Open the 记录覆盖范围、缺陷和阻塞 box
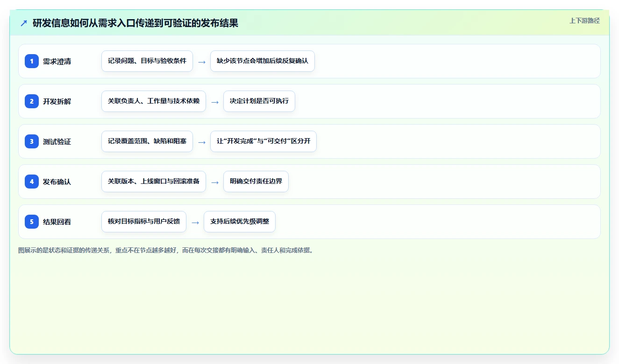619x364 pixels. click(x=147, y=141)
